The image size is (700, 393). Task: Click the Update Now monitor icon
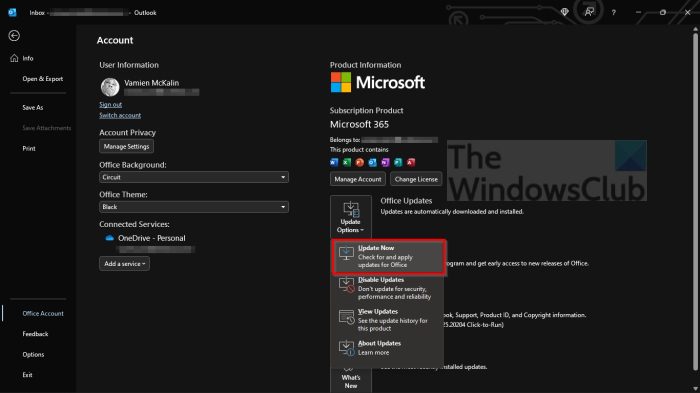(346, 253)
